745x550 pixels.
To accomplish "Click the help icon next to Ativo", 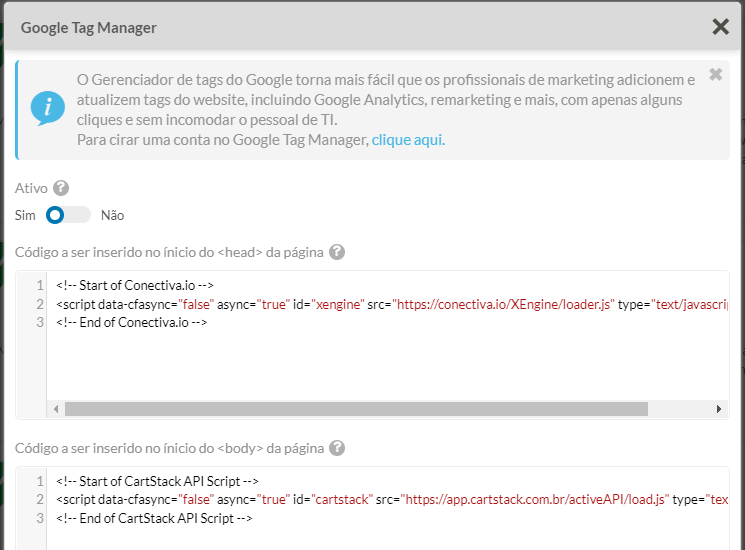I will (x=61, y=188).
